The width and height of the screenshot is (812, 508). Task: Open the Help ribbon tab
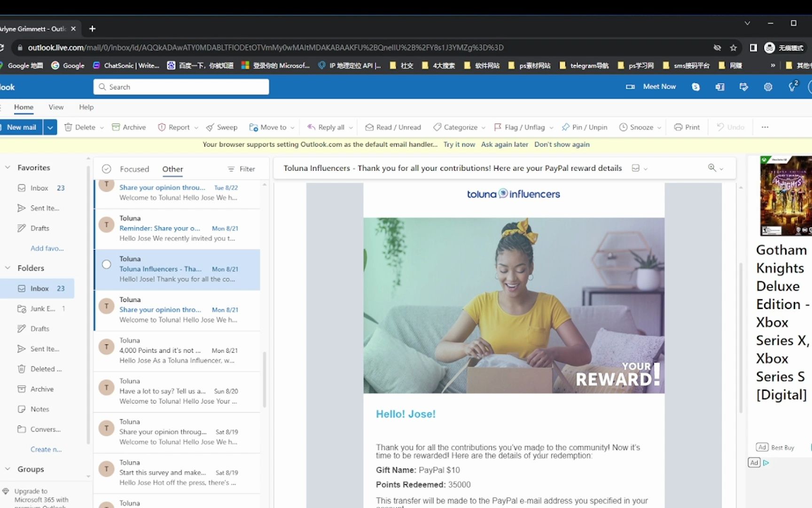(x=86, y=107)
